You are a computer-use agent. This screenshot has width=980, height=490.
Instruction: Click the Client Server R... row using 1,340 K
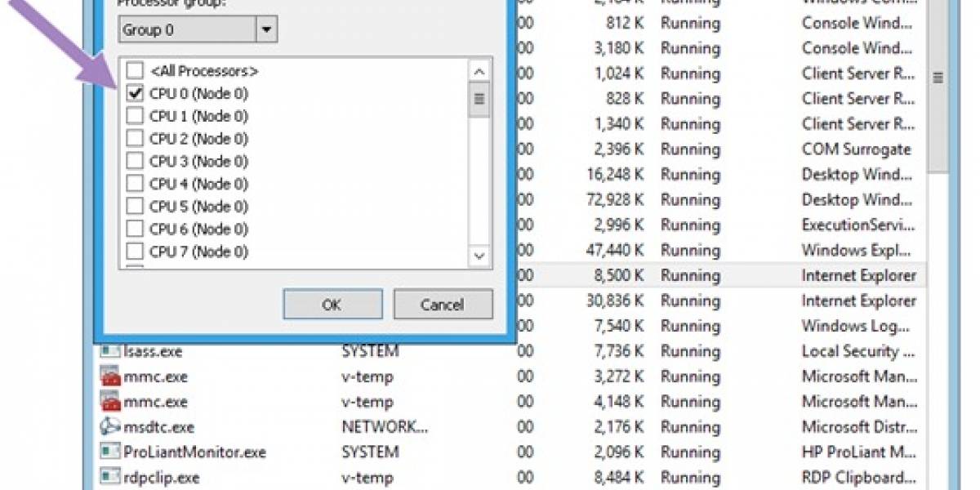(857, 123)
